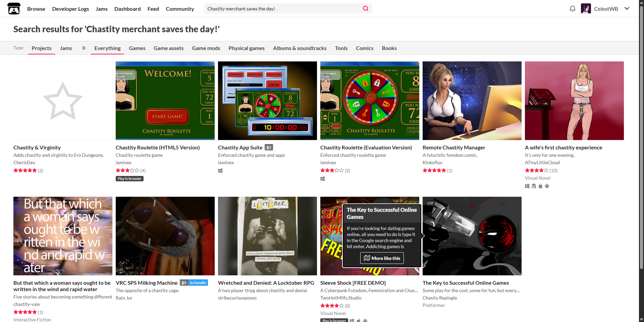Viewport: 644px width, 322px height.
Task: Open the notifications bell
Action: pos(573,9)
